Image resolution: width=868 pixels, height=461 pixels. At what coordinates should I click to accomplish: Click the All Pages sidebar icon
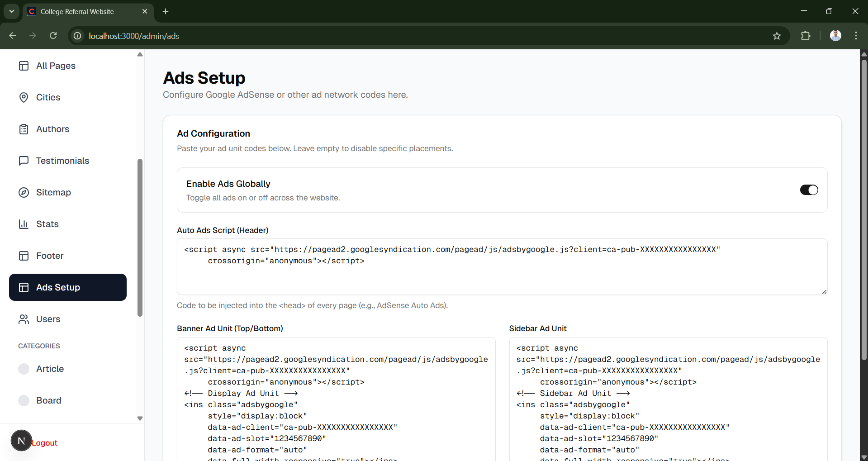pyautogui.click(x=24, y=66)
